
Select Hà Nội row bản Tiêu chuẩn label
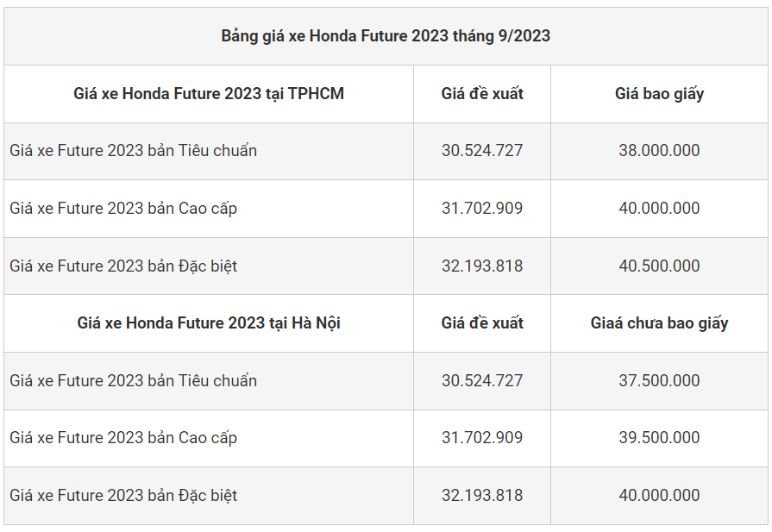point(134,380)
